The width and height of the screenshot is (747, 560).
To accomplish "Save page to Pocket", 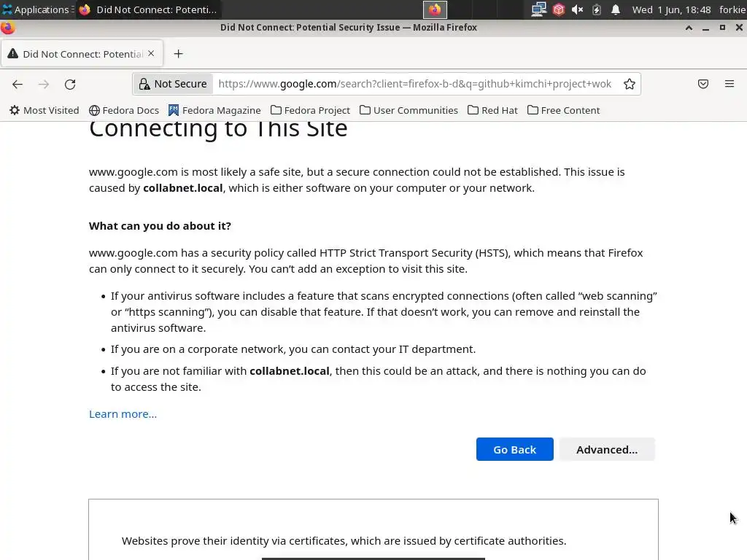I will tap(703, 84).
